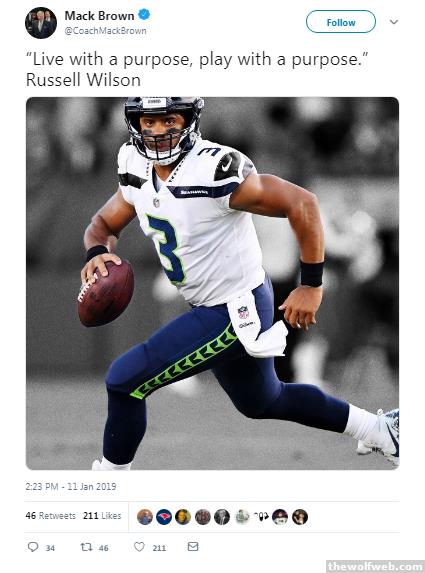
Task: Open the direct message envelope icon
Action: [x=193, y=546]
